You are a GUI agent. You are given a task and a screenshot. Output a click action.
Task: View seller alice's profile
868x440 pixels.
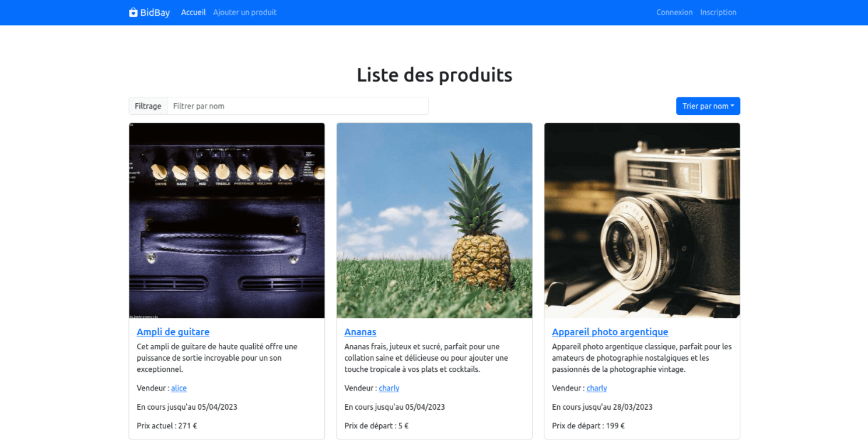tap(179, 388)
